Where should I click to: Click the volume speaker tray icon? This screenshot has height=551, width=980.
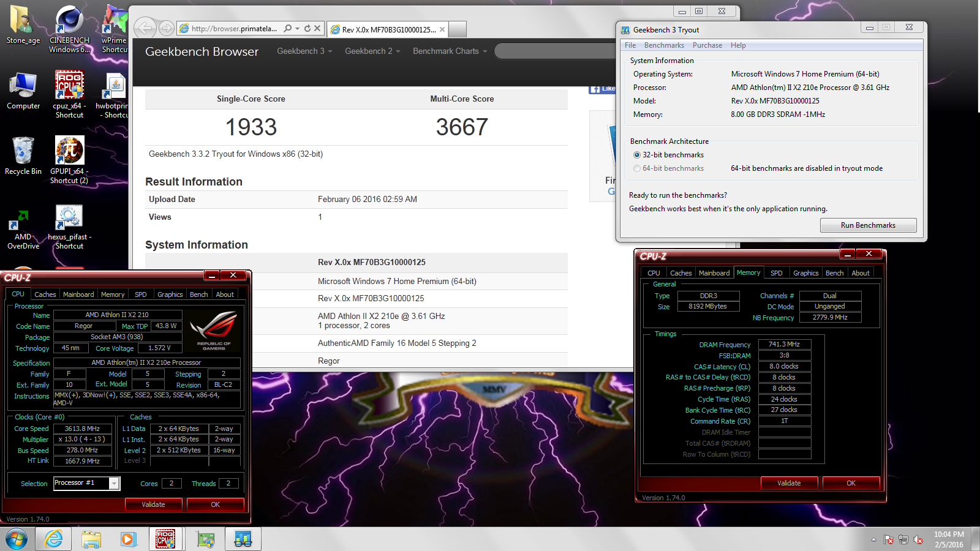tap(918, 539)
